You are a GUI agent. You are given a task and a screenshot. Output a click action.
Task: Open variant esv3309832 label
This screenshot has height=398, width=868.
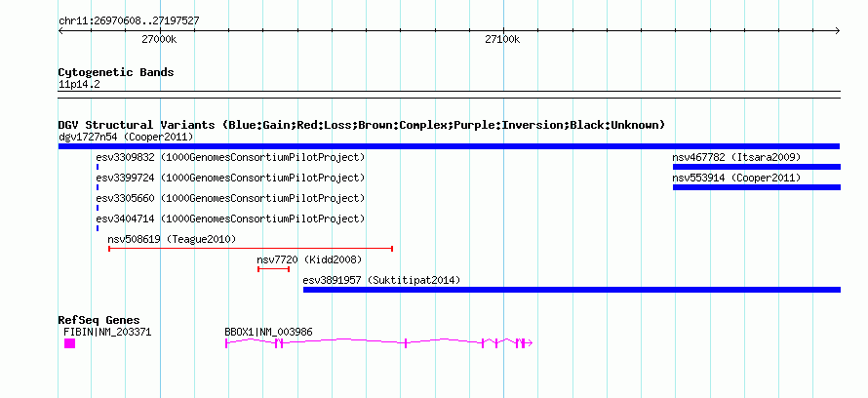[230, 157]
